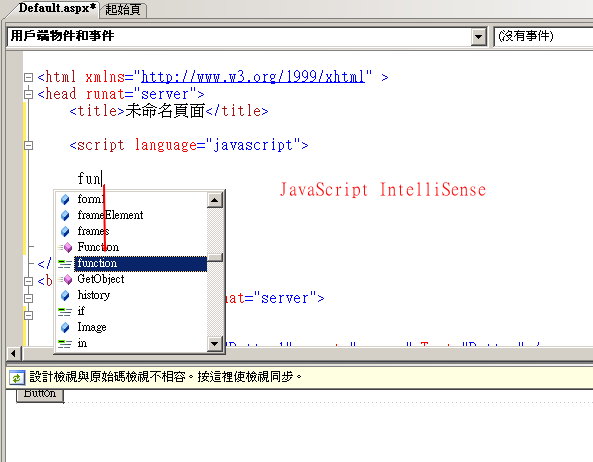The image size is (593, 462).
Task: Open the 起始頁 tab
Action: coord(123,9)
